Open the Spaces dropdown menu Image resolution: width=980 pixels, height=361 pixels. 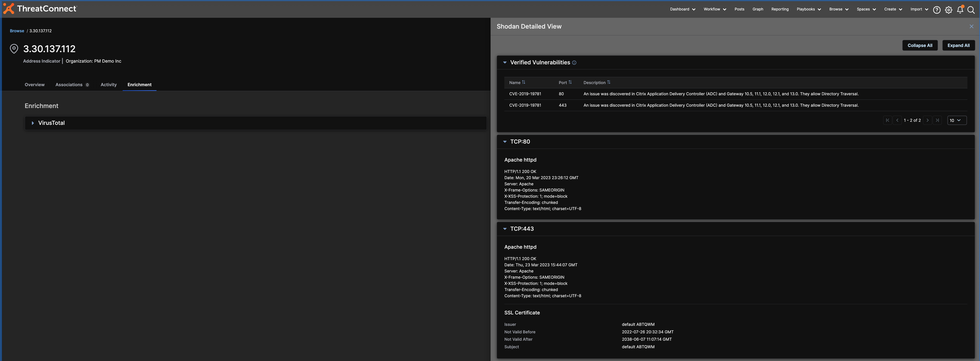pos(866,9)
